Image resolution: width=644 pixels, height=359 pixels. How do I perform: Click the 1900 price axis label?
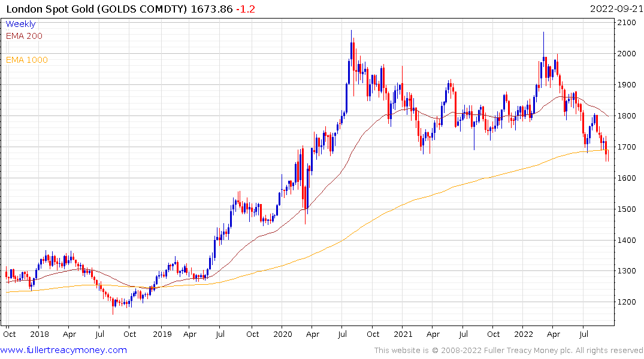pyautogui.click(x=627, y=85)
